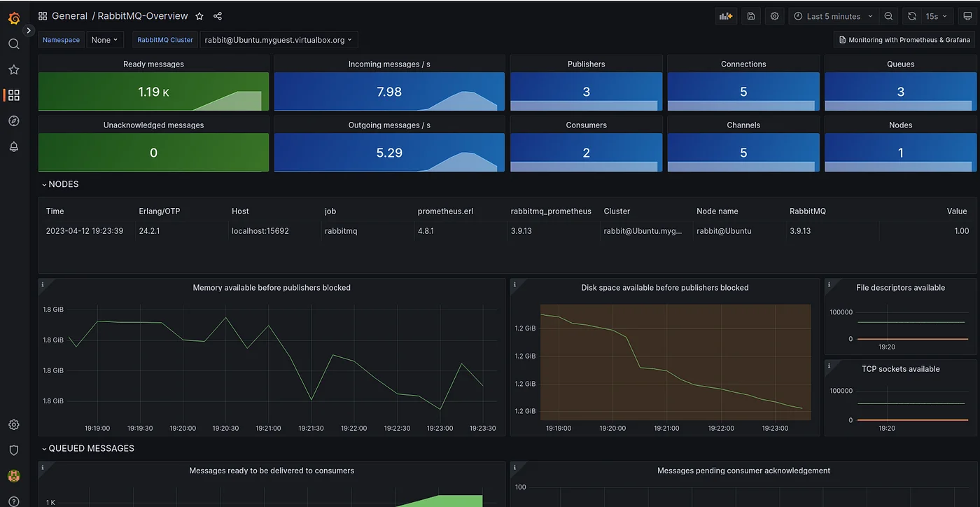Switch to TV view mode icon
Viewport: 980px width, 507px height.
click(968, 16)
